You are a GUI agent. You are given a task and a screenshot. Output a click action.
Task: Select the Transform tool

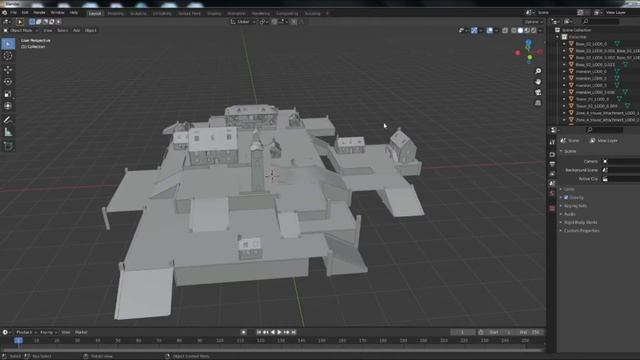tap(8, 106)
